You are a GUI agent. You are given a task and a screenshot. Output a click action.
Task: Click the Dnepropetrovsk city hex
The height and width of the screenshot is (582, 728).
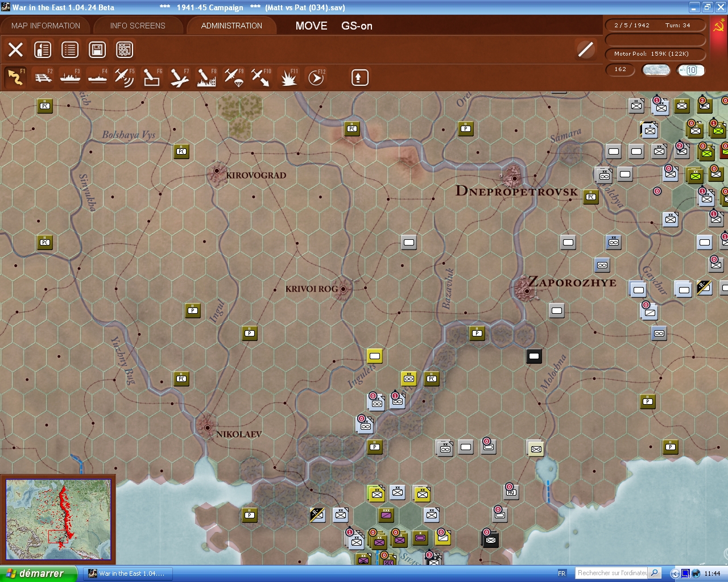tap(514, 178)
